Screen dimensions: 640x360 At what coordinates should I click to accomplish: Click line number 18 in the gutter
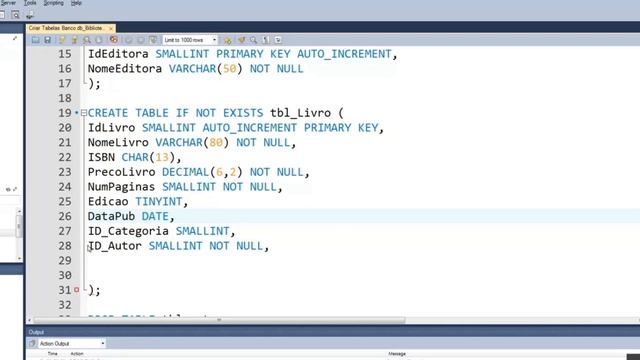point(64,98)
